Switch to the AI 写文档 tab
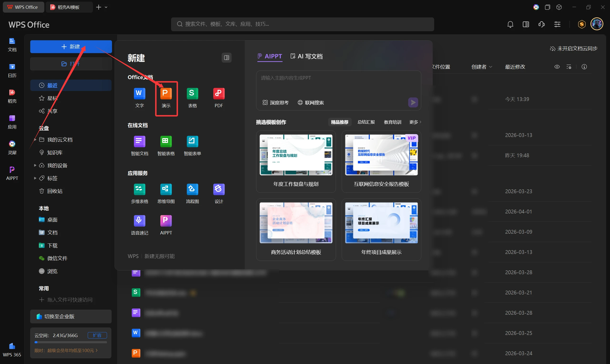This screenshot has width=610, height=364. 306,56
